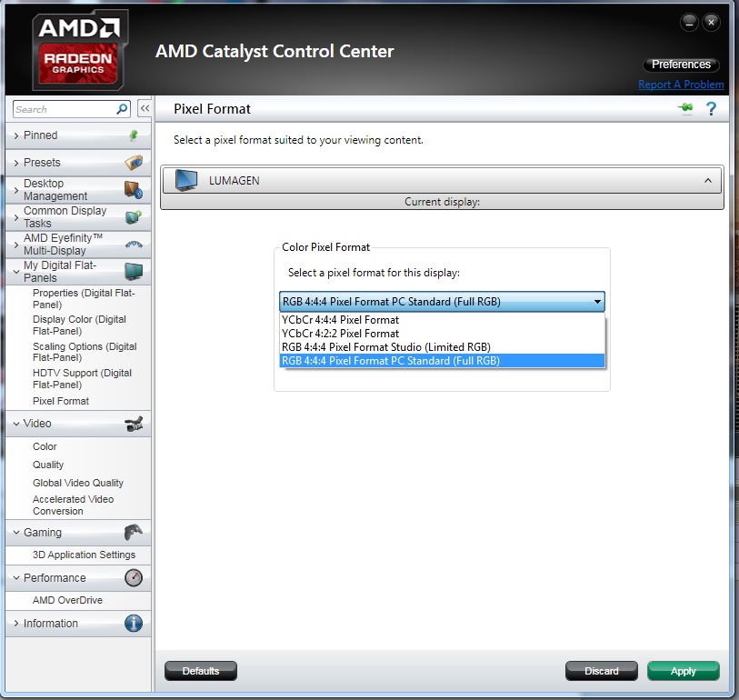Close the pixel format dropdown arrow
The width and height of the screenshot is (739, 700).
point(597,302)
